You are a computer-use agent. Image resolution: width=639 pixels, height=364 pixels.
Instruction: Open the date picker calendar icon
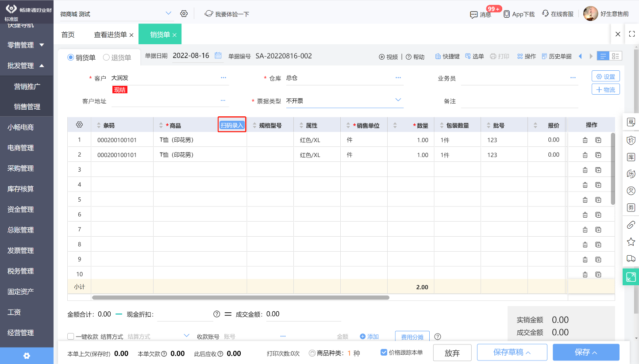pyautogui.click(x=218, y=55)
